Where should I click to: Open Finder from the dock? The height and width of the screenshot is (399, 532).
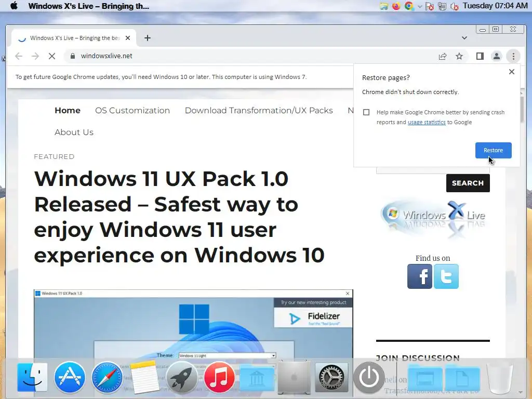point(32,377)
